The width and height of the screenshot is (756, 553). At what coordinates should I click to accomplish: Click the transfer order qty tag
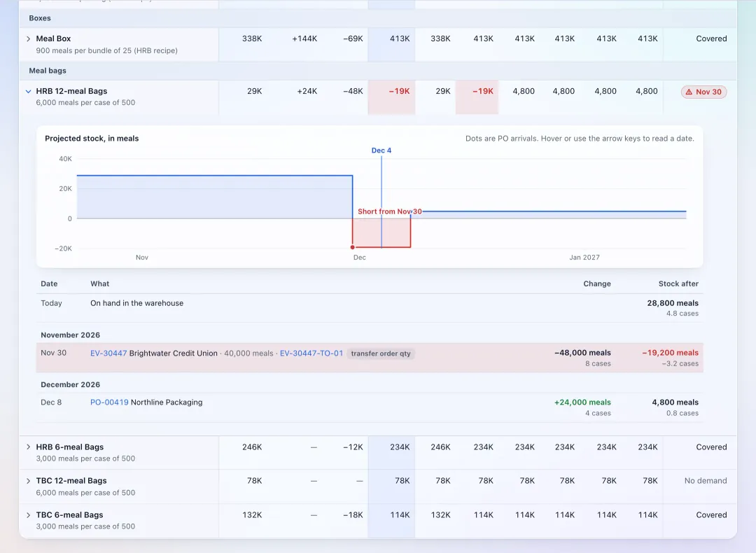(x=381, y=353)
